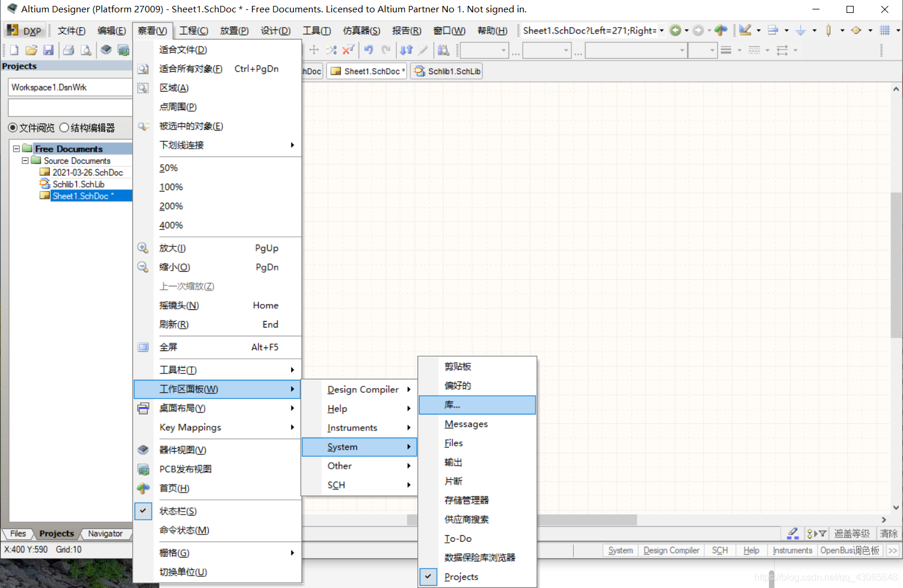Select Schlib1.SchLib in project tree
Image resolution: width=903 pixels, height=588 pixels.
point(78,184)
